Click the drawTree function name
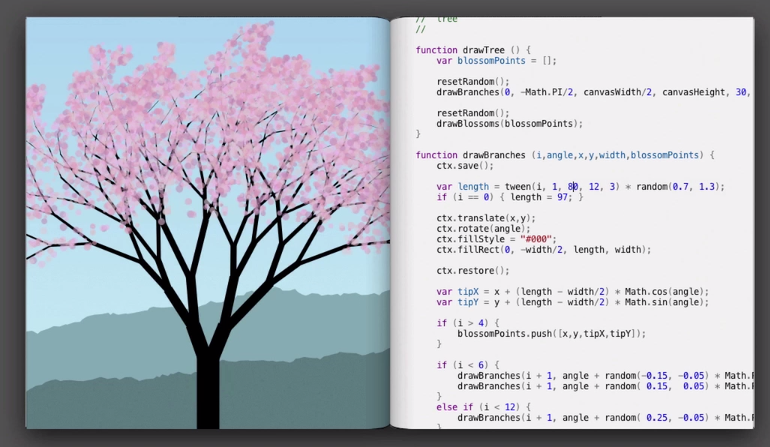Viewport: 770px width, 447px height. click(x=483, y=50)
